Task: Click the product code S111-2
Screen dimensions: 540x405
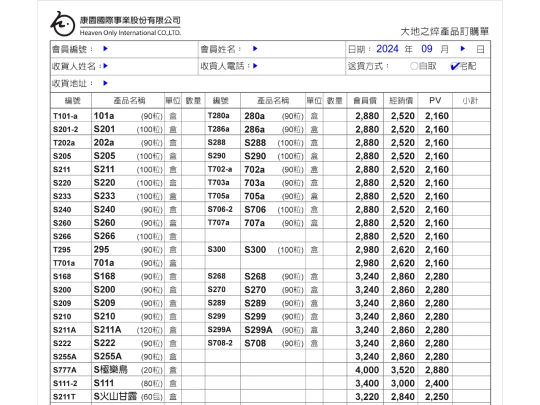Action: 65,383
